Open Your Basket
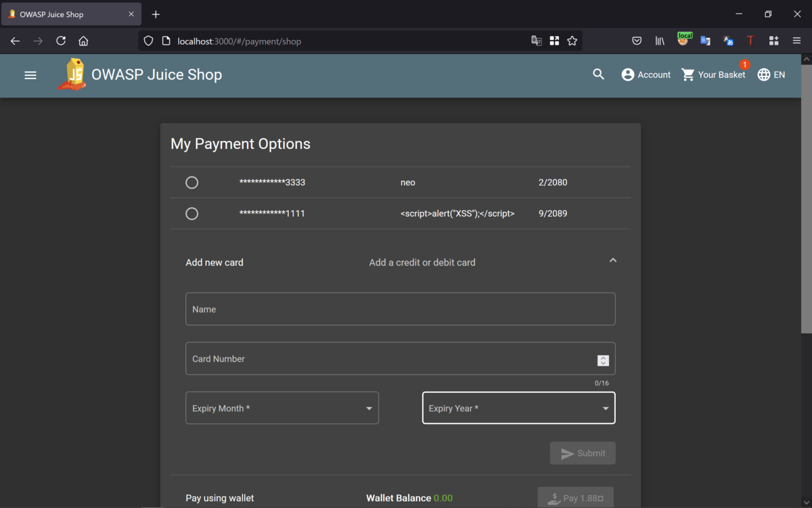812x508 pixels. tap(714, 75)
